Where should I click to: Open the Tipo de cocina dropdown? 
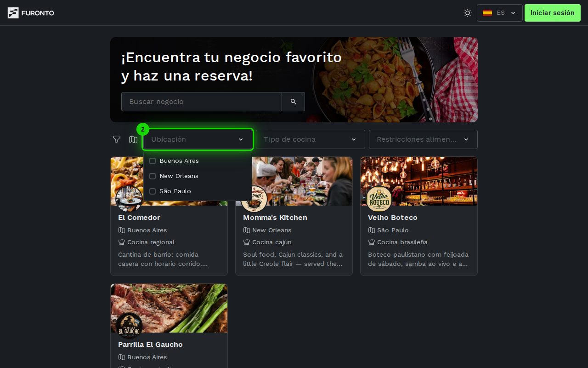[311, 139]
